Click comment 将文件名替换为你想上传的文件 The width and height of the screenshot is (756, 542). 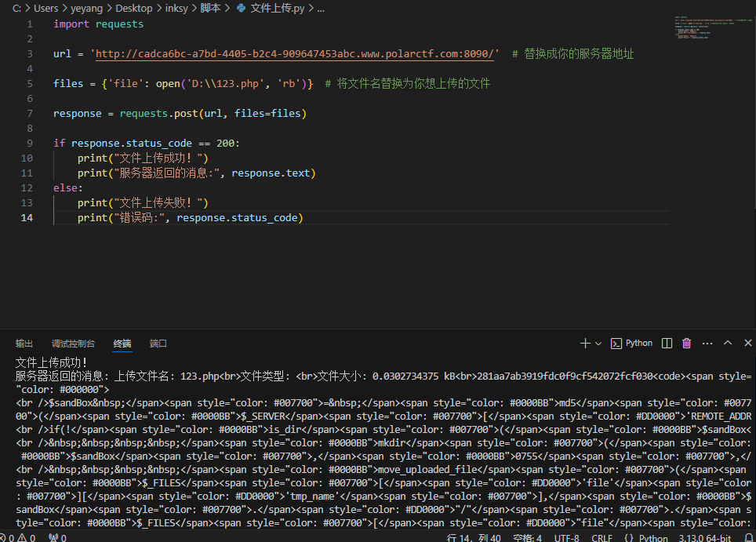(x=413, y=83)
